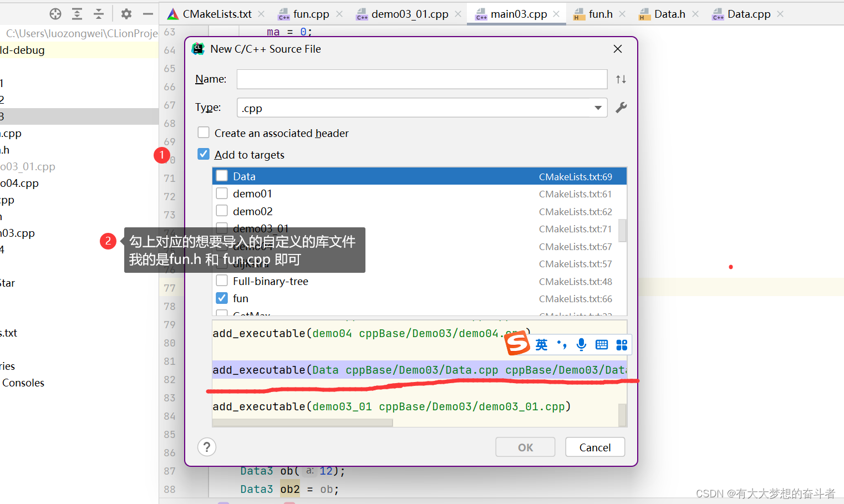The height and width of the screenshot is (504, 844).
Task: Open file type settings wrench icon
Action: pyautogui.click(x=621, y=108)
